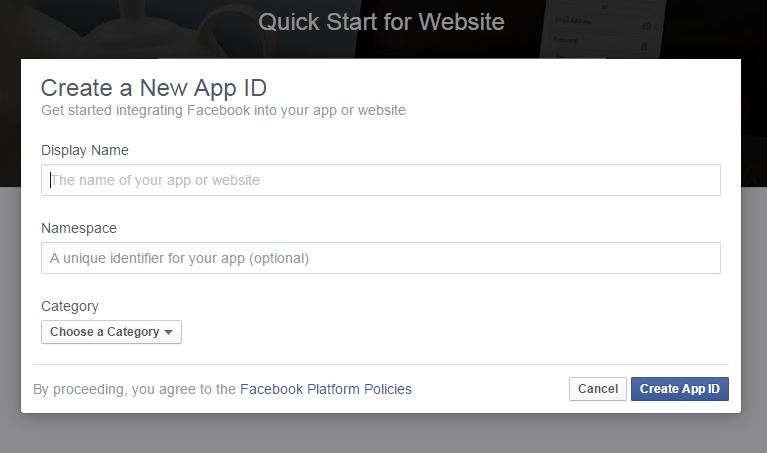
Task: Click the divider line above the dialog footer
Action: click(380, 364)
